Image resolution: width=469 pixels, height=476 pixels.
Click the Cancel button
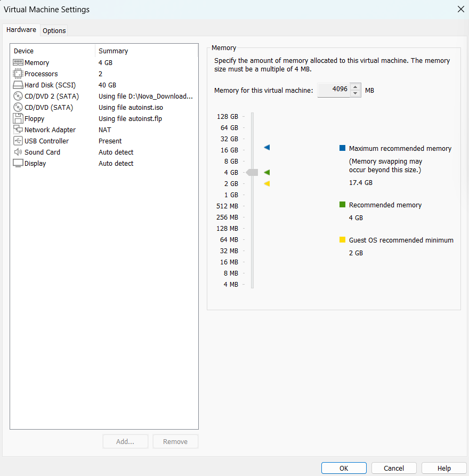click(394, 468)
